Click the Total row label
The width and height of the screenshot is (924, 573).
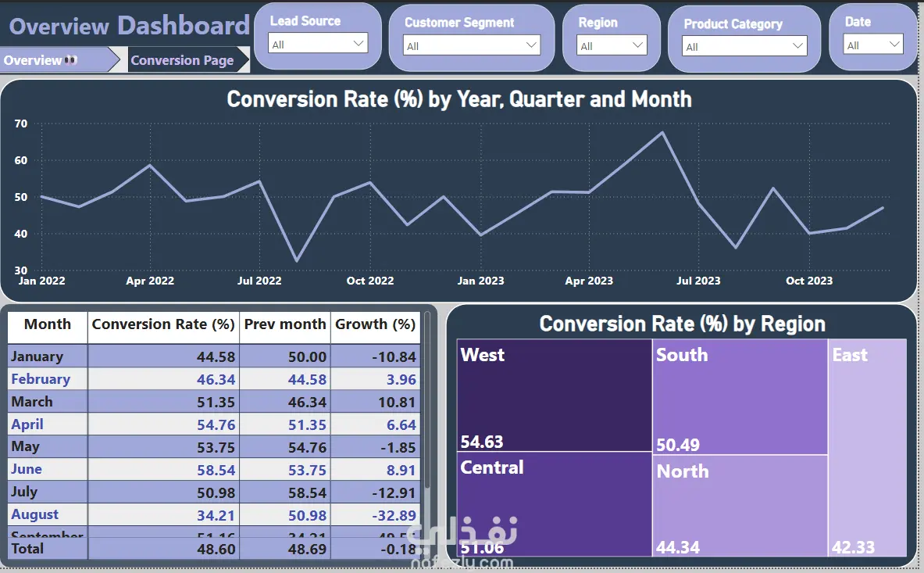click(x=27, y=549)
